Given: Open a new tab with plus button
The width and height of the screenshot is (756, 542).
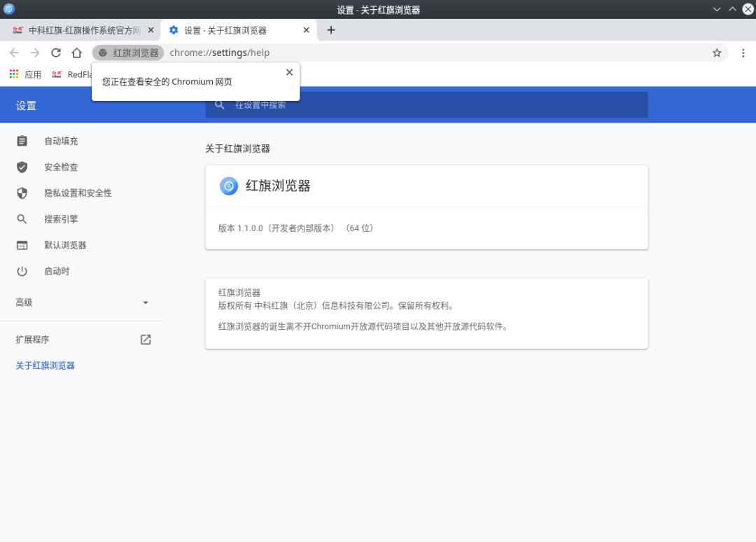Looking at the screenshot, I should pyautogui.click(x=331, y=30).
